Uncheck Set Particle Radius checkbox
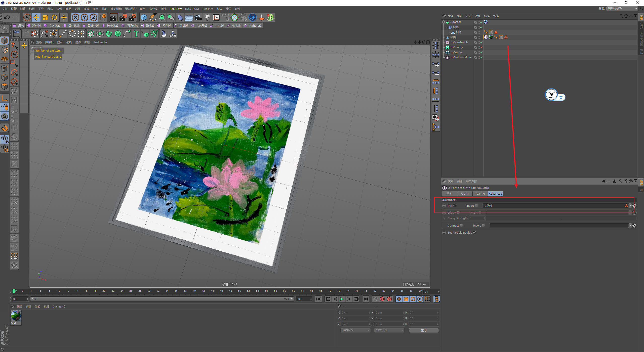This screenshot has width=644, height=352. coord(474,233)
